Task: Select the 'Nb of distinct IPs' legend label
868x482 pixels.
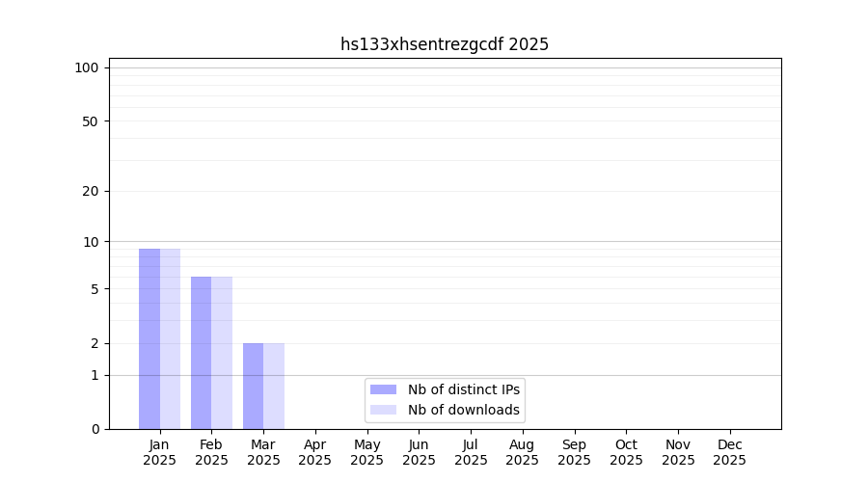Action: (464, 389)
